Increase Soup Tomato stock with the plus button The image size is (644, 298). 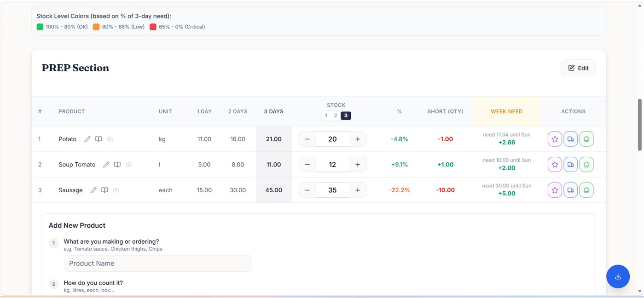tap(358, 165)
